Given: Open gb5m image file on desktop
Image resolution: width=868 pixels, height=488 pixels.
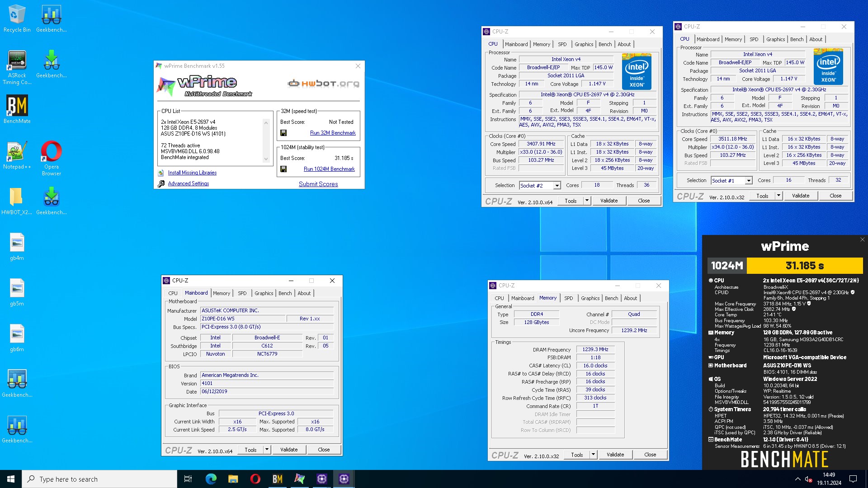Looking at the screenshot, I should click(x=17, y=292).
